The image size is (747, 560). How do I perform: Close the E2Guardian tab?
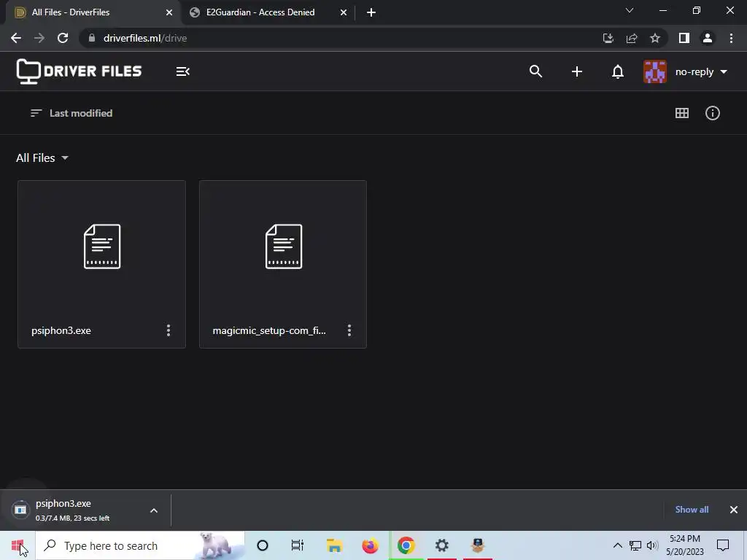coord(344,12)
